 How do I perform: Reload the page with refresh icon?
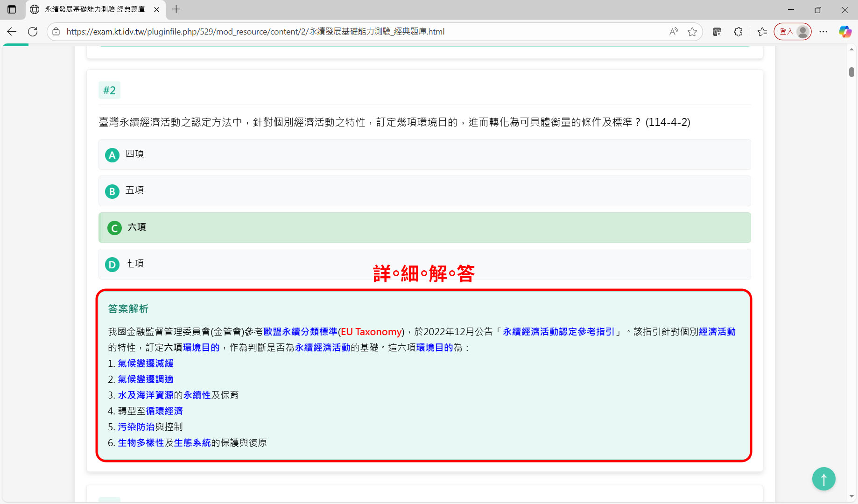[33, 32]
